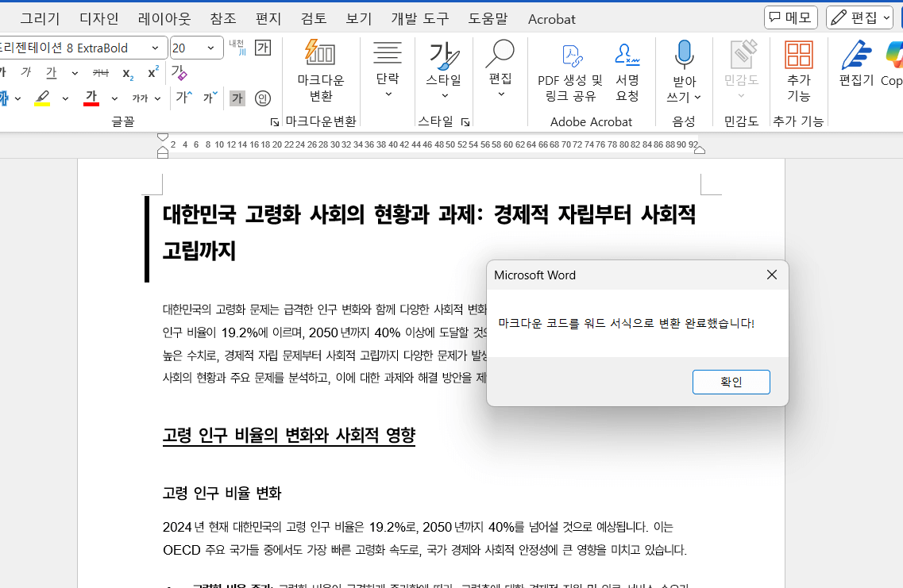Click the 메모 comments button
Viewport: 903px width, 588px height.
(791, 17)
